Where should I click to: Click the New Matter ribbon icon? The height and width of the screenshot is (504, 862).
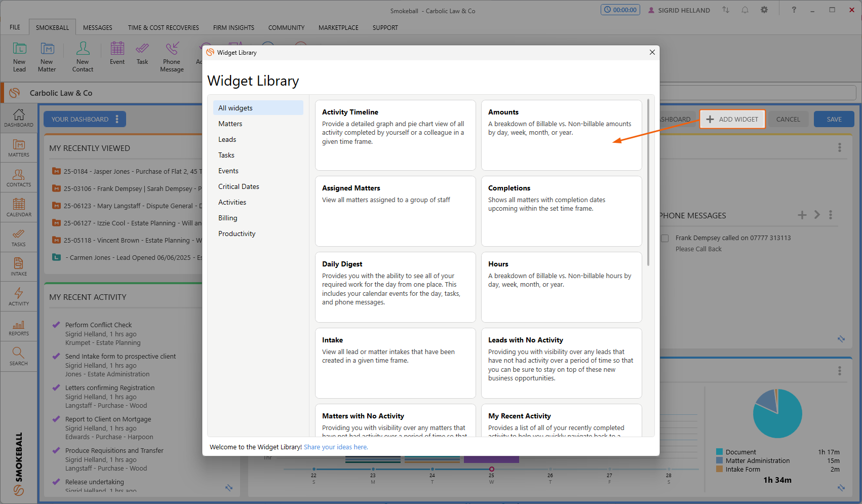[x=47, y=57]
